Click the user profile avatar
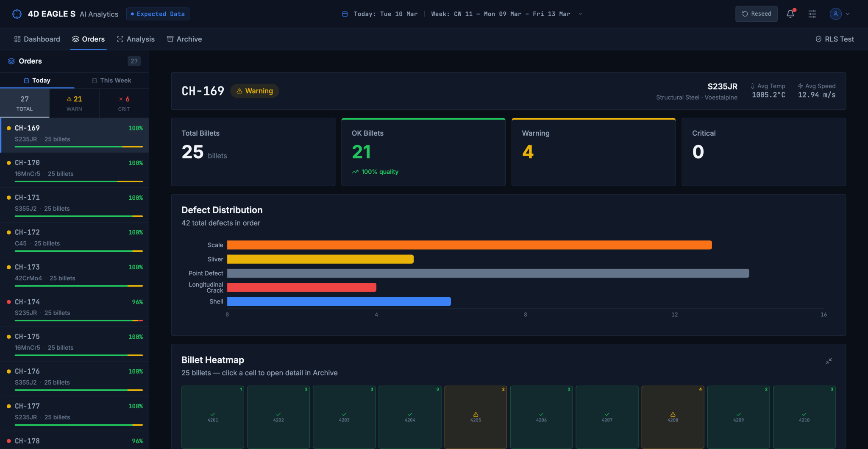The image size is (868, 449). (835, 14)
